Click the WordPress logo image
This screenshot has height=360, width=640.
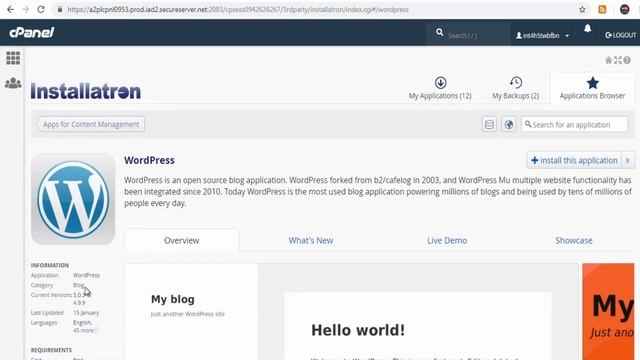point(73,199)
